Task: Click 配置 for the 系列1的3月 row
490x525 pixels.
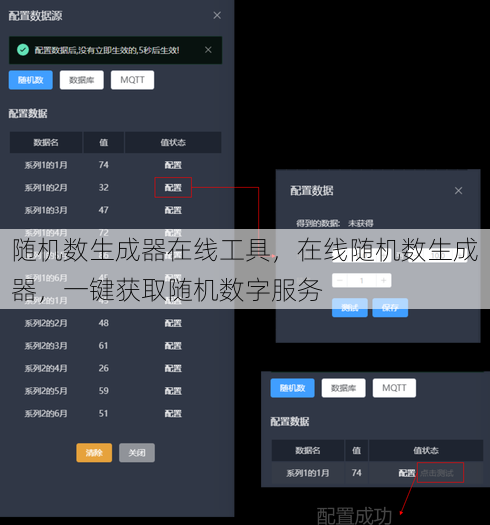Action: pyautogui.click(x=173, y=210)
